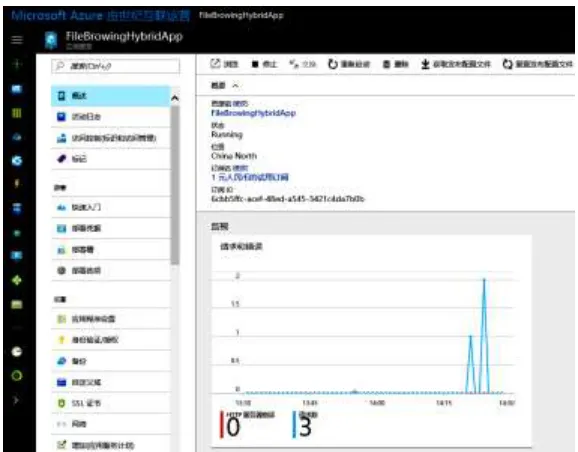Click the requests and errors chart tile
Viewport: 578px width, 452px height.
372,341
